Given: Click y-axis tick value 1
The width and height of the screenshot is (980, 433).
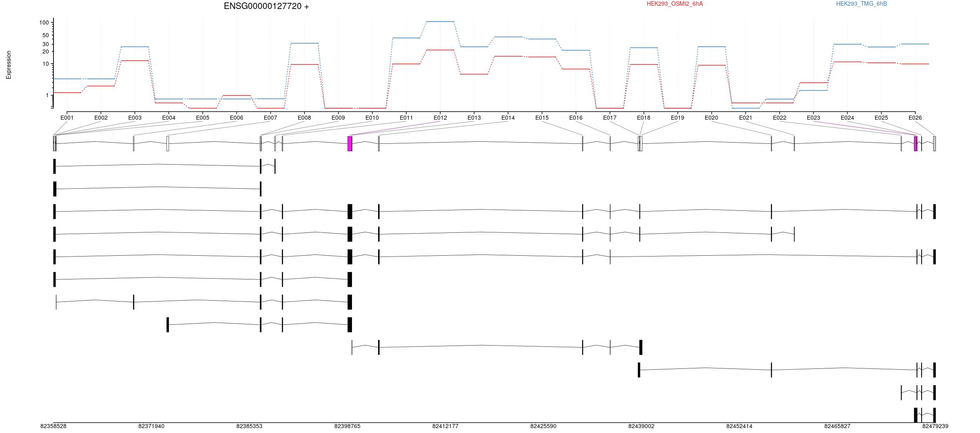Looking at the screenshot, I should 47,95.
